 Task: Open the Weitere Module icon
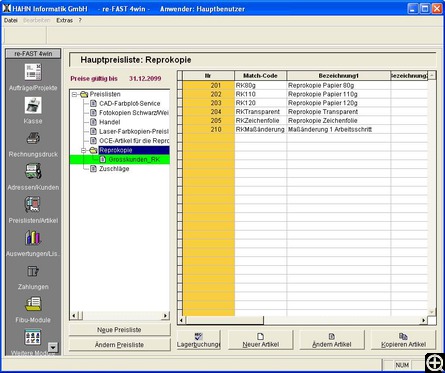tap(33, 338)
